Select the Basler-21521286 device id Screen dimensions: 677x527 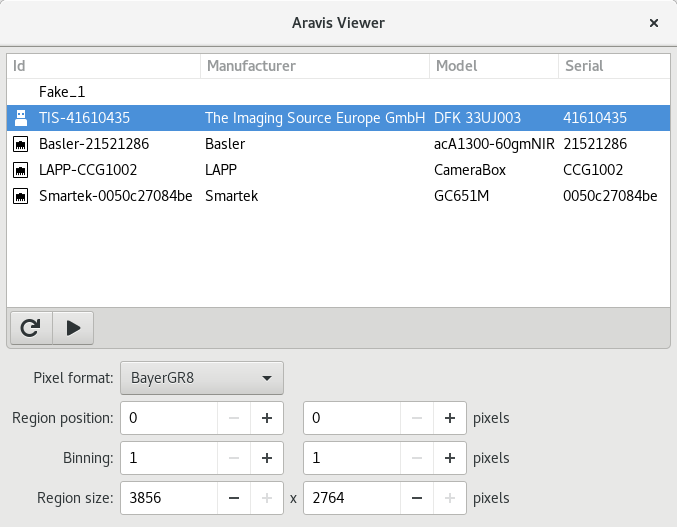point(94,144)
